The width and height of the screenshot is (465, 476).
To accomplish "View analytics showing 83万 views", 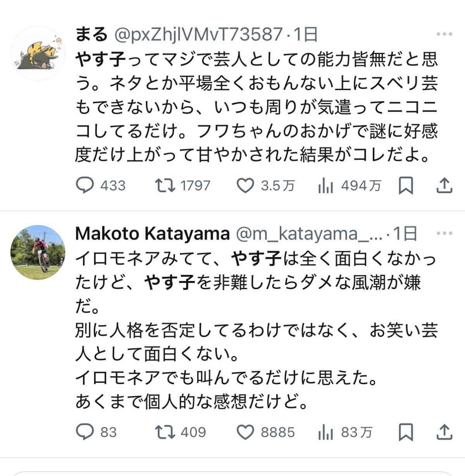I will [325, 432].
